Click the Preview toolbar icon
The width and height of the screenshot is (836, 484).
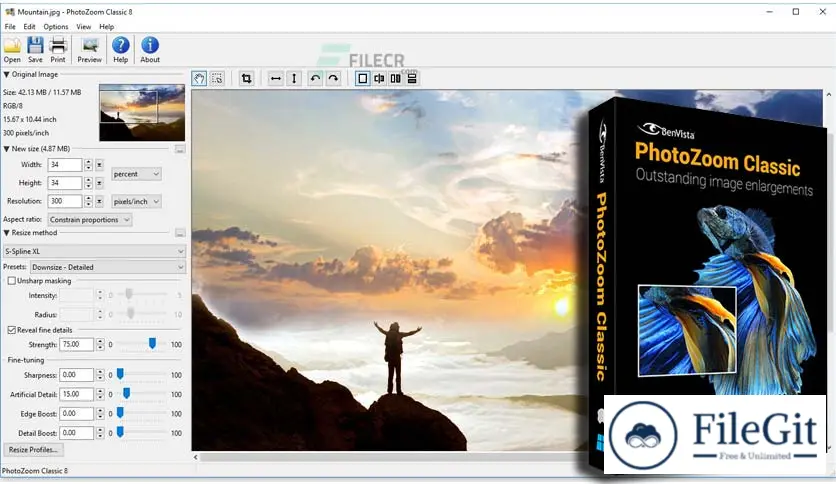point(90,46)
